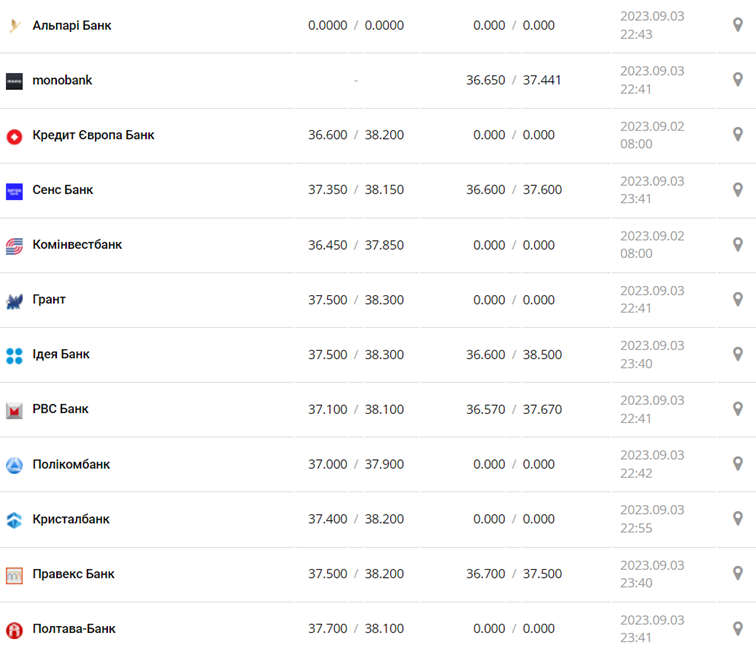Click Правекс Банк rate 37.500 / 38.200

356,574
